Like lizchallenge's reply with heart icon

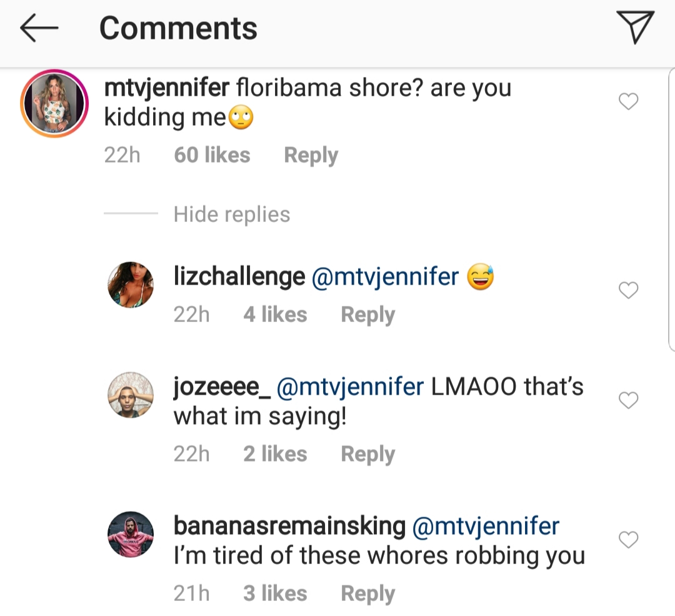[628, 290]
